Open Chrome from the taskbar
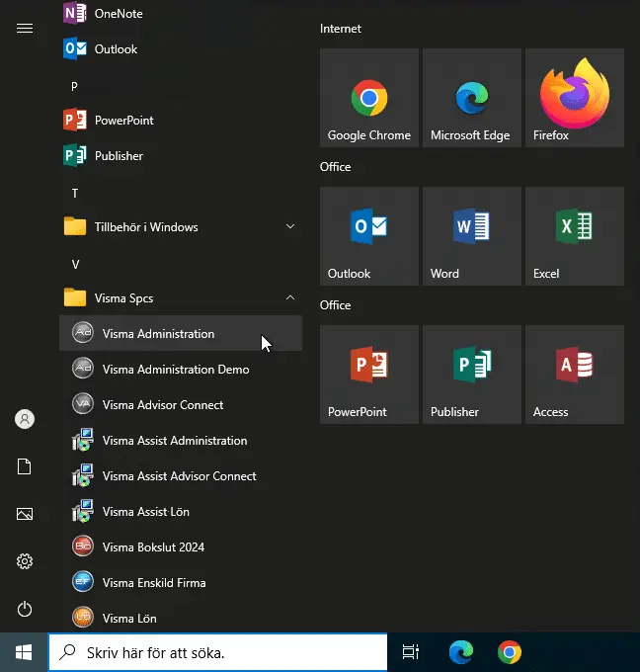The width and height of the screenshot is (640, 672). point(510,652)
